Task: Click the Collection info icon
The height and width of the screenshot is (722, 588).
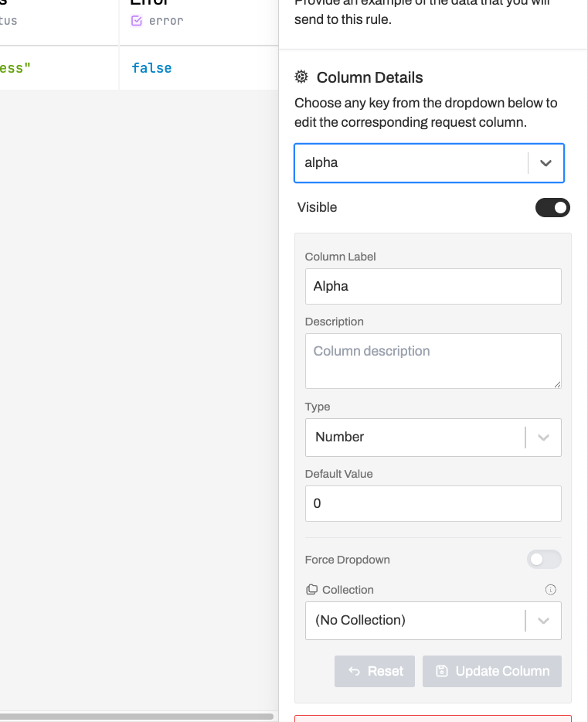Action: pos(551,590)
